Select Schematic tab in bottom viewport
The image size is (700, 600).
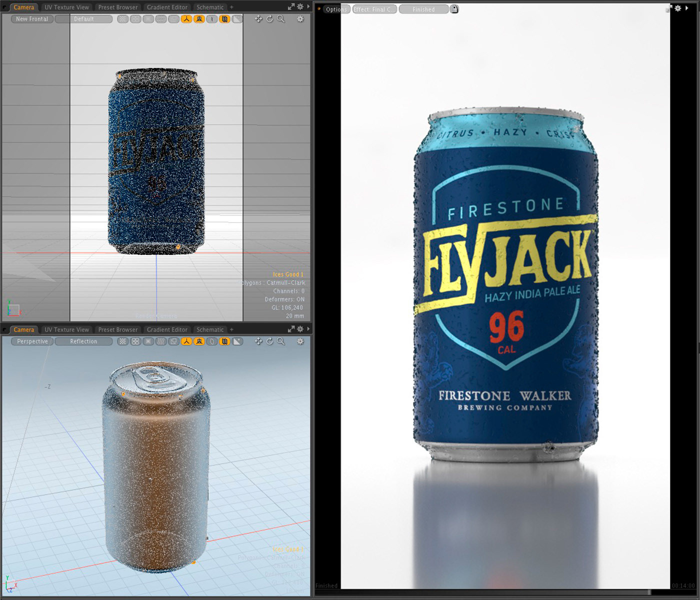(210, 329)
